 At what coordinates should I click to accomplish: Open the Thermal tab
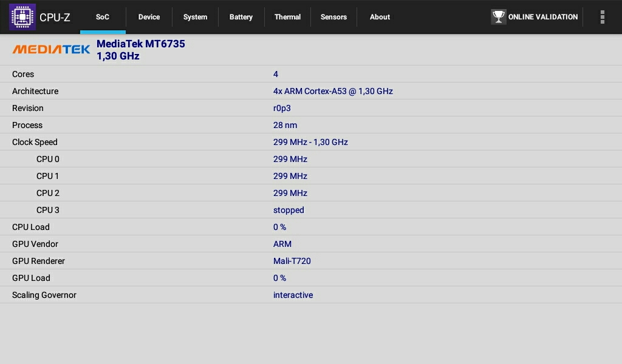point(287,17)
